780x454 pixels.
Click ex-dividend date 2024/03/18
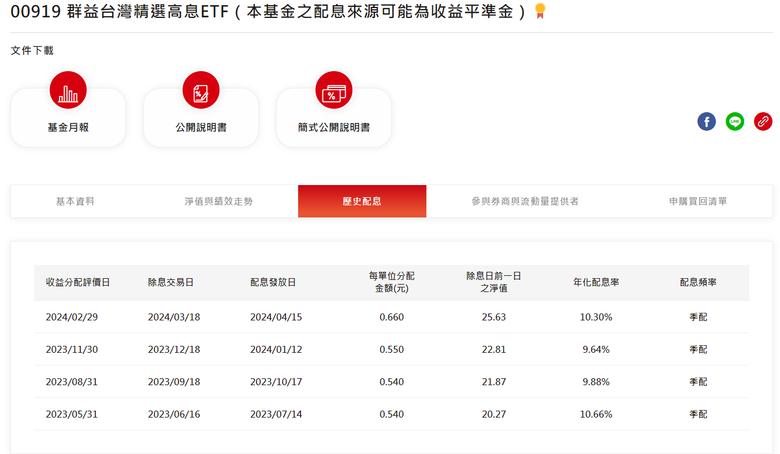click(174, 317)
